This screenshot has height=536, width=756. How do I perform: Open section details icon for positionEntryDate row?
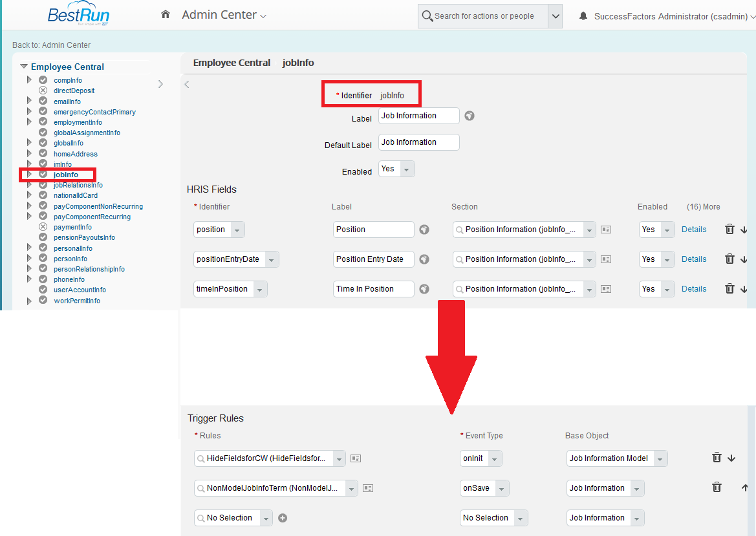[606, 259]
